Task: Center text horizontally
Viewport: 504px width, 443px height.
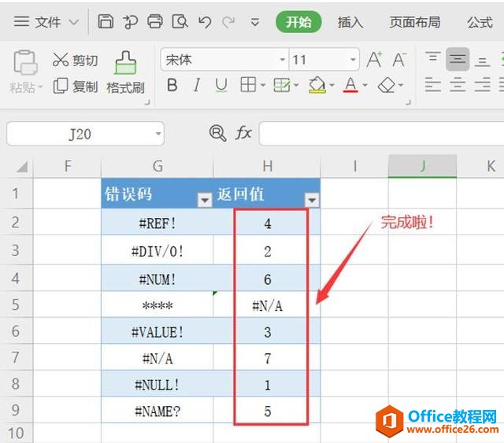Action: click(458, 85)
